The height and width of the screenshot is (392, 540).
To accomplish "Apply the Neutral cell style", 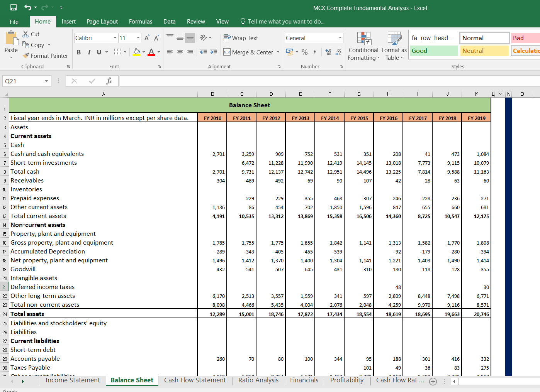I will coord(484,51).
